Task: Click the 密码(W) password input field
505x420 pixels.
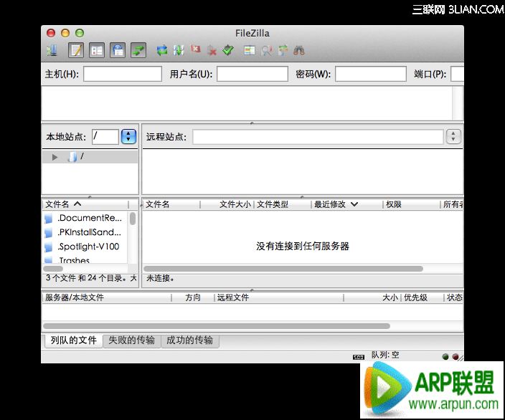Action: [x=371, y=74]
